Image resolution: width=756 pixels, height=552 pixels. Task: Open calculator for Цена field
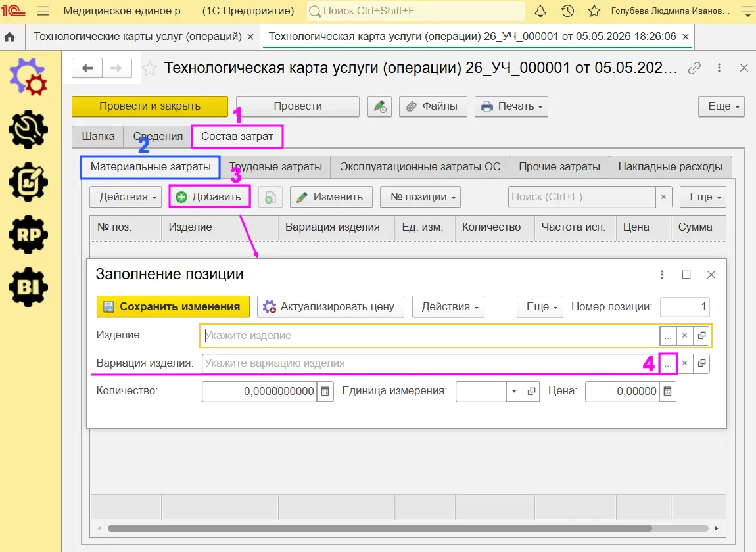668,392
